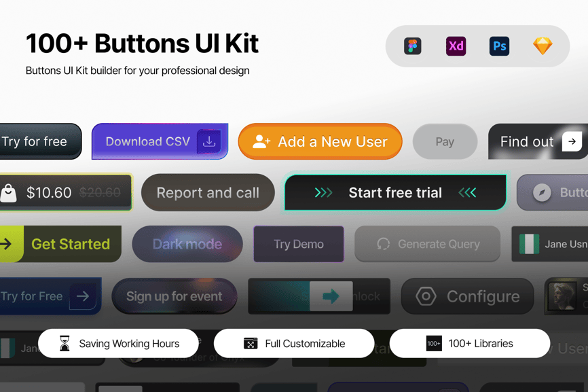Click the shopping bag icon by $10.60
The width and height of the screenshot is (588, 392).
pyautogui.click(x=8, y=193)
